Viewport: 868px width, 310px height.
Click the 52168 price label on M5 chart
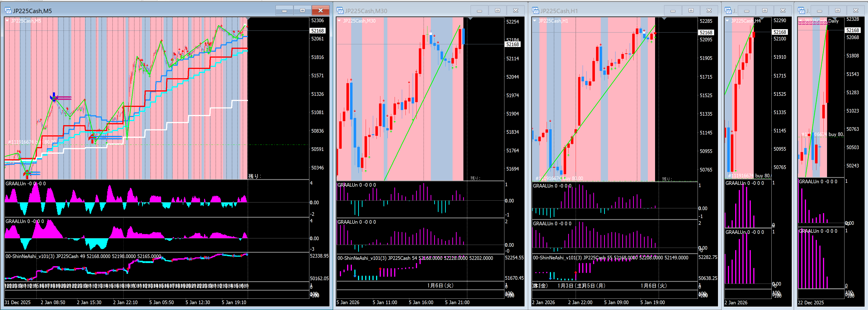(317, 31)
